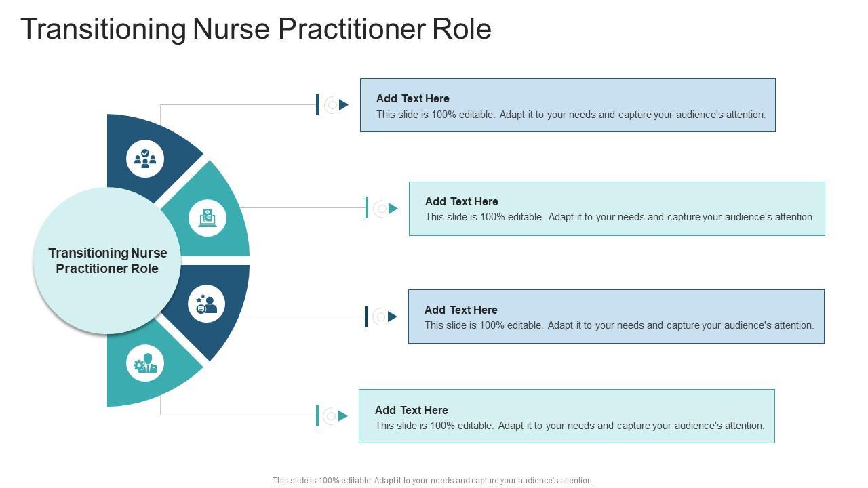
Task: Click the 'Add Text Here' heading in the third box
Action: point(460,310)
